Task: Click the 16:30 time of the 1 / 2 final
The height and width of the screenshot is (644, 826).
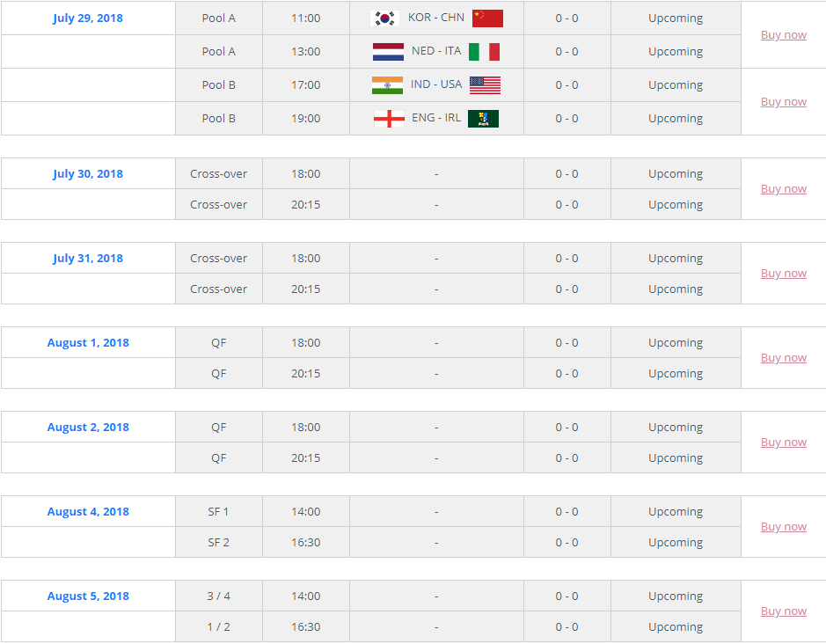Action: pos(305,626)
